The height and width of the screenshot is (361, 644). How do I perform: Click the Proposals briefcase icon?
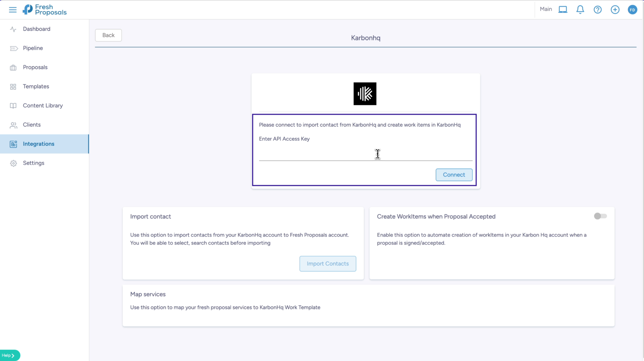pos(13,68)
